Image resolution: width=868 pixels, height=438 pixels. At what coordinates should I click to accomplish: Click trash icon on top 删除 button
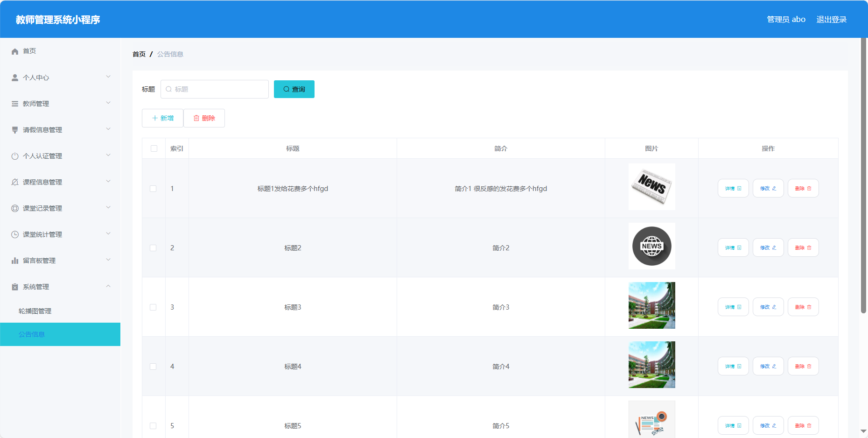pos(196,118)
